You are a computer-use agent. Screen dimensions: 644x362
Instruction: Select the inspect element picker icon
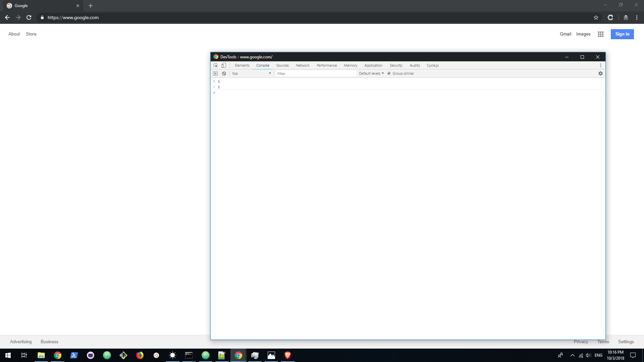(x=216, y=65)
